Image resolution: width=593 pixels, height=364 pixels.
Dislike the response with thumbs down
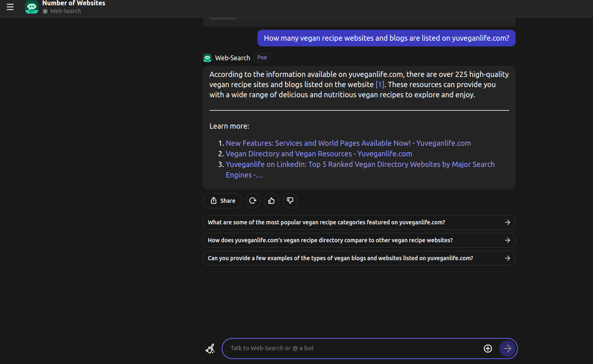(x=290, y=201)
